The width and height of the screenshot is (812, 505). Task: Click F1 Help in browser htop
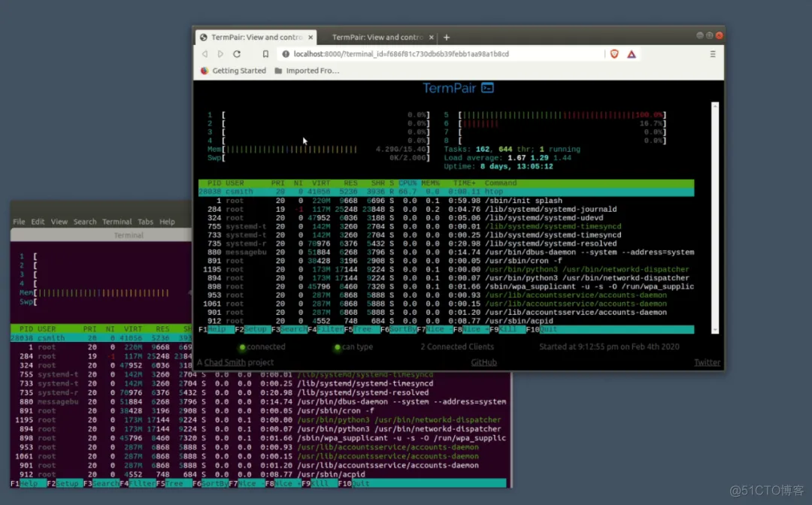217,330
